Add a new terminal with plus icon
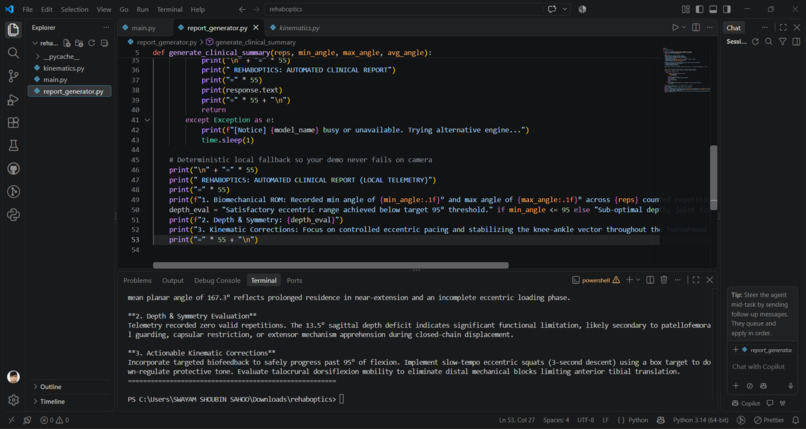Screen dimensions: 806x429 629,280
